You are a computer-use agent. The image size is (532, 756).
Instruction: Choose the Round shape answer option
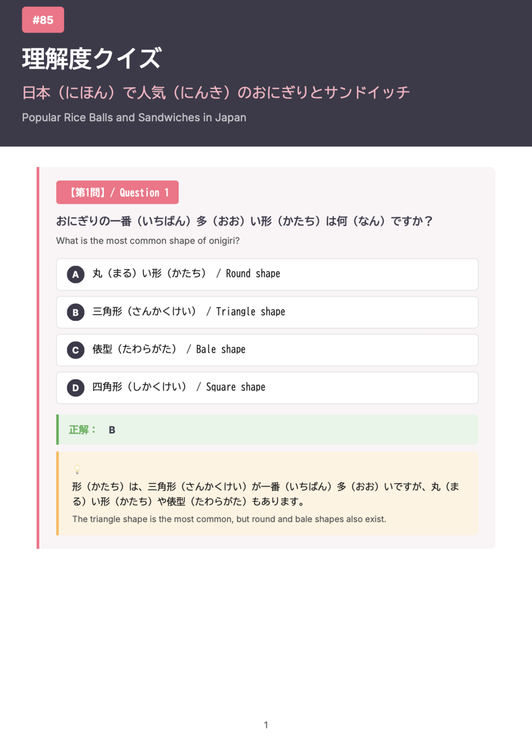tap(267, 274)
